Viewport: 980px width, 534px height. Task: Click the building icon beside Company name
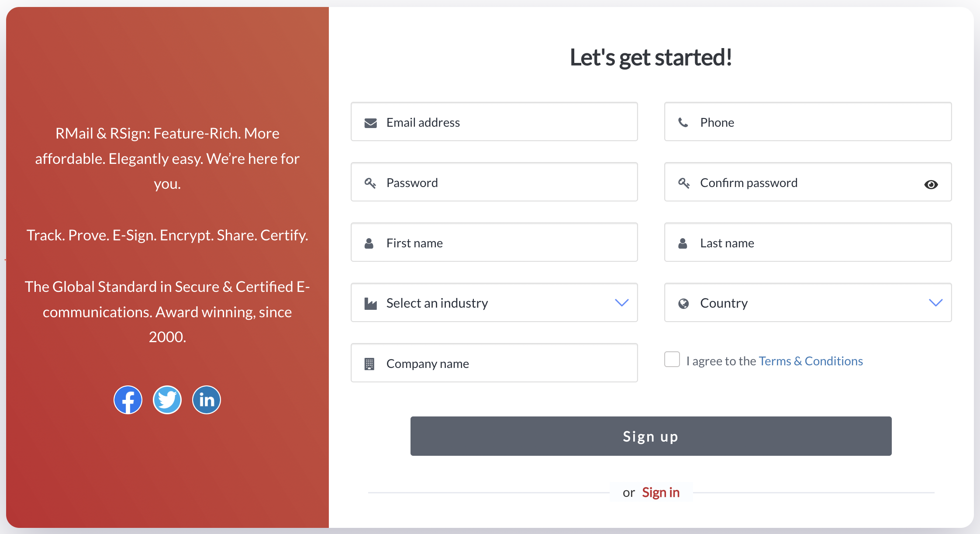[369, 364]
